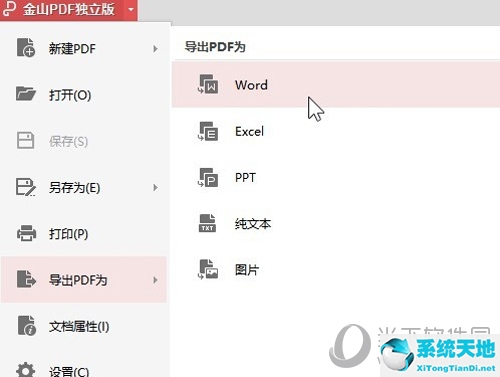Click the Word export icon
This screenshot has width=500, height=377.
pyautogui.click(x=208, y=84)
